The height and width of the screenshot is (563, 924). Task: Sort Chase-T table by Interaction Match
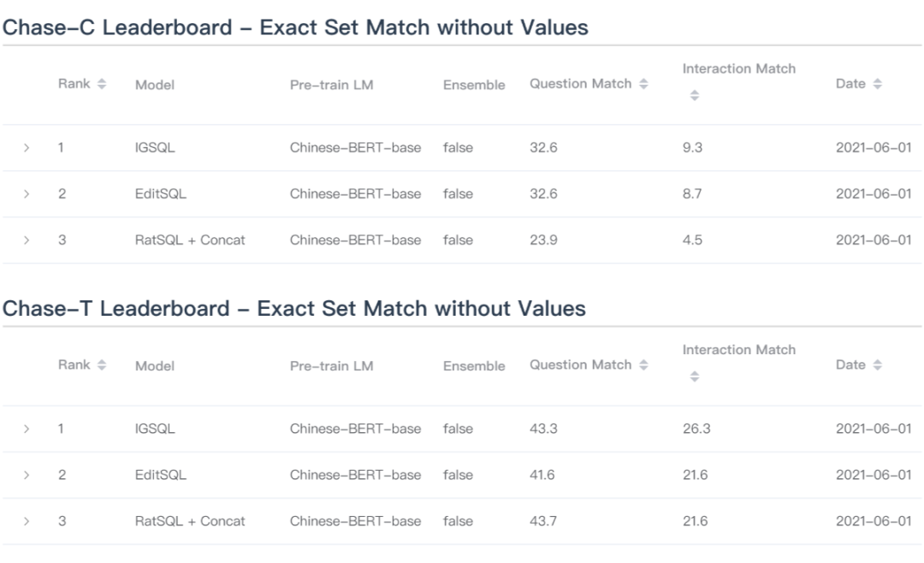pos(696,378)
